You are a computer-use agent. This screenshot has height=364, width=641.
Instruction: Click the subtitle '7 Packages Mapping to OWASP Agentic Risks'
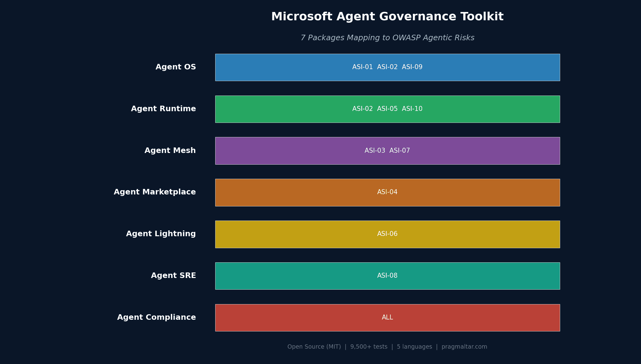coord(387,38)
